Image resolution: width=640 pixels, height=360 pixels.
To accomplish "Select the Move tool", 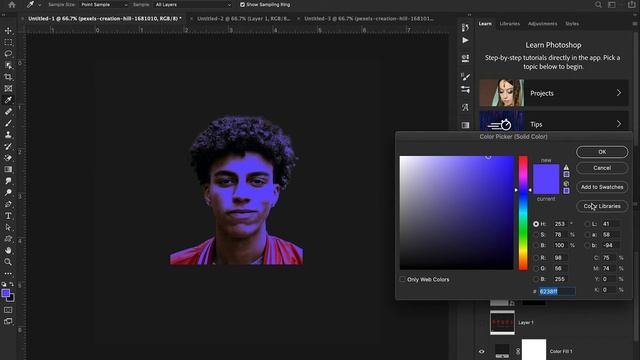I will [x=8, y=31].
